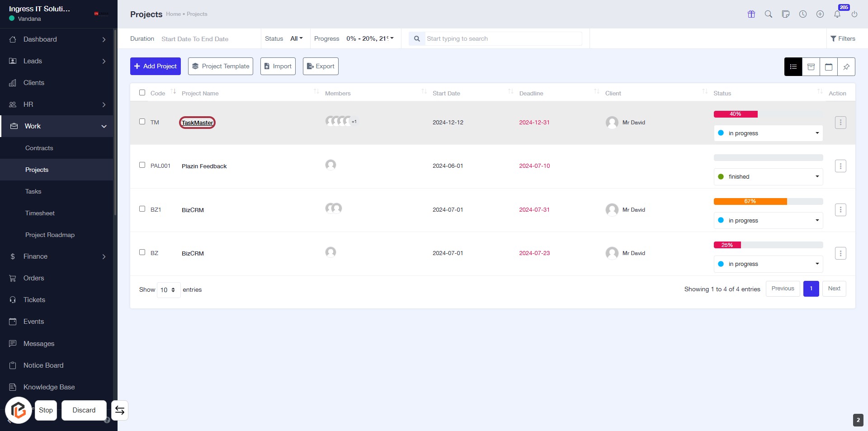The width and height of the screenshot is (868, 431).
Task: Open the search magnifier icon in header
Action: coord(768,14)
